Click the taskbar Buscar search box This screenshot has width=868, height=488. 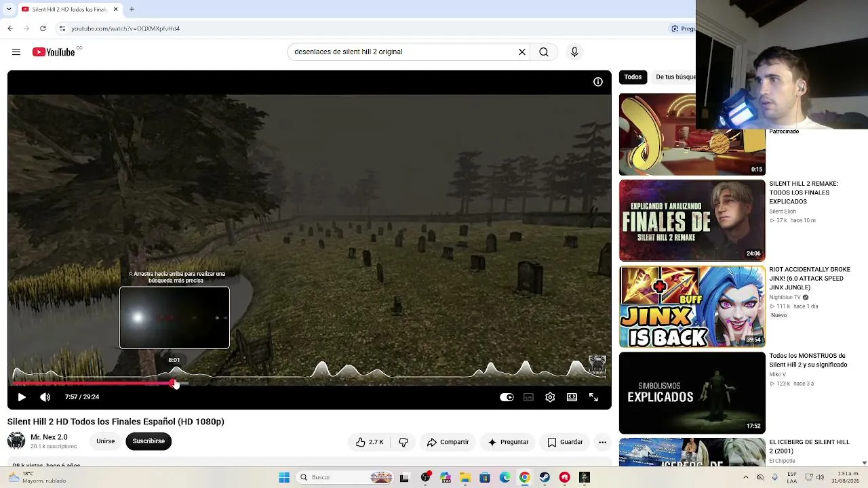[346, 477]
